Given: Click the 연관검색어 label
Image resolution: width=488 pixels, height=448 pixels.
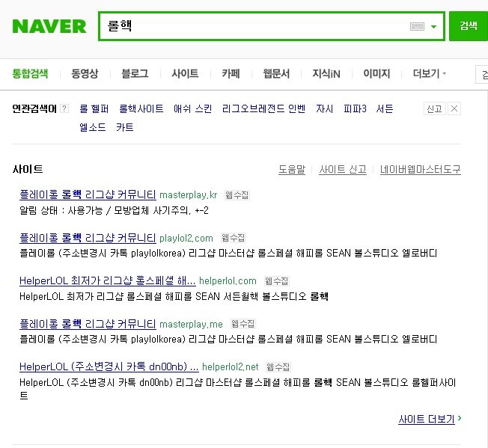Looking at the screenshot, I should [x=34, y=108].
